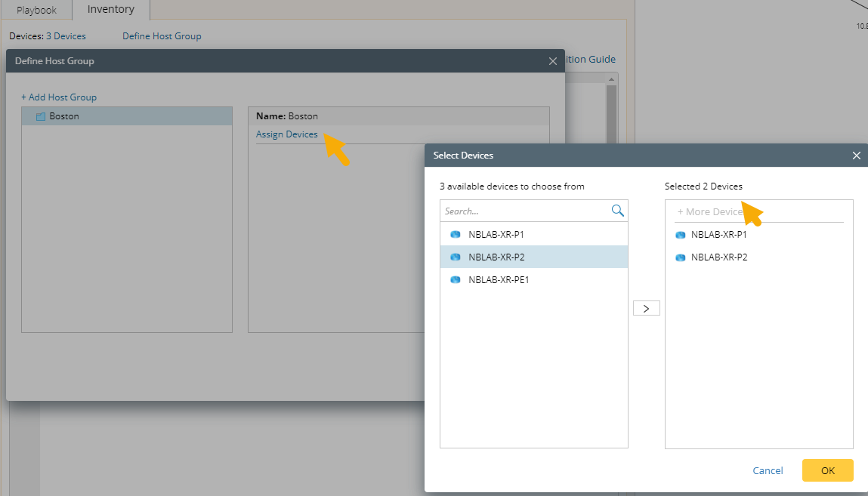
Task: Click the Define Host Group link
Action: 162,36
